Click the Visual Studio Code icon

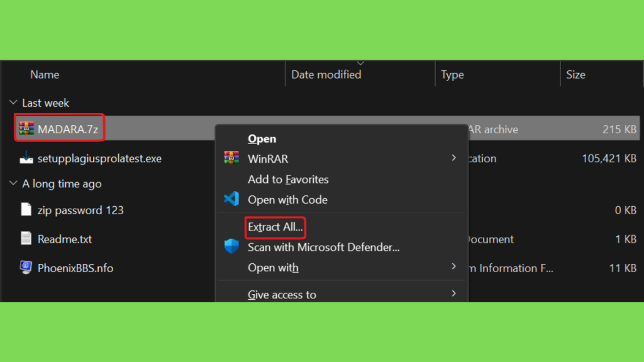click(231, 199)
